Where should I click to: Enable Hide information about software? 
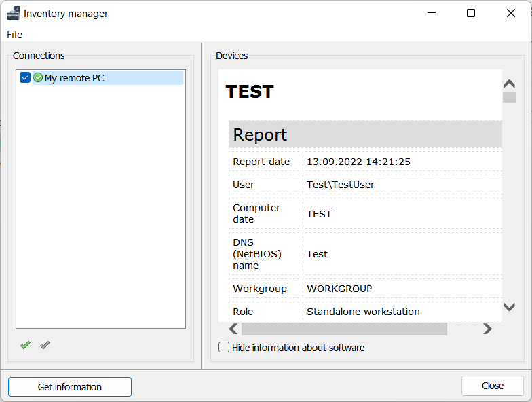click(224, 348)
